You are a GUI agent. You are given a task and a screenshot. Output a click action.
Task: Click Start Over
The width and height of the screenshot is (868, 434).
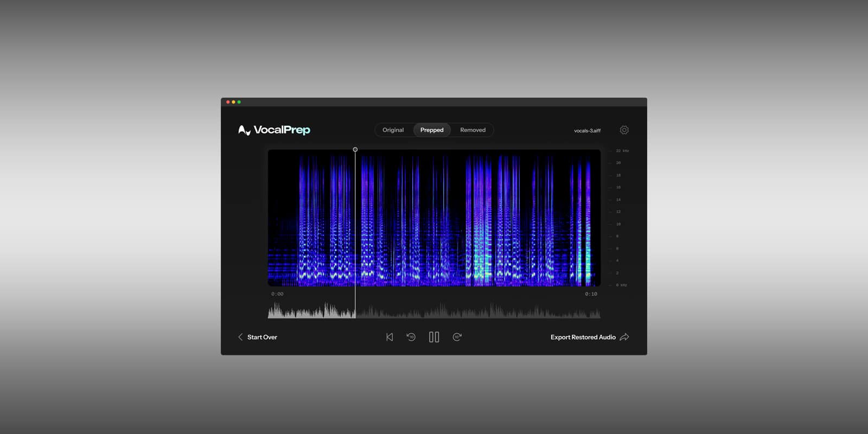coord(262,337)
